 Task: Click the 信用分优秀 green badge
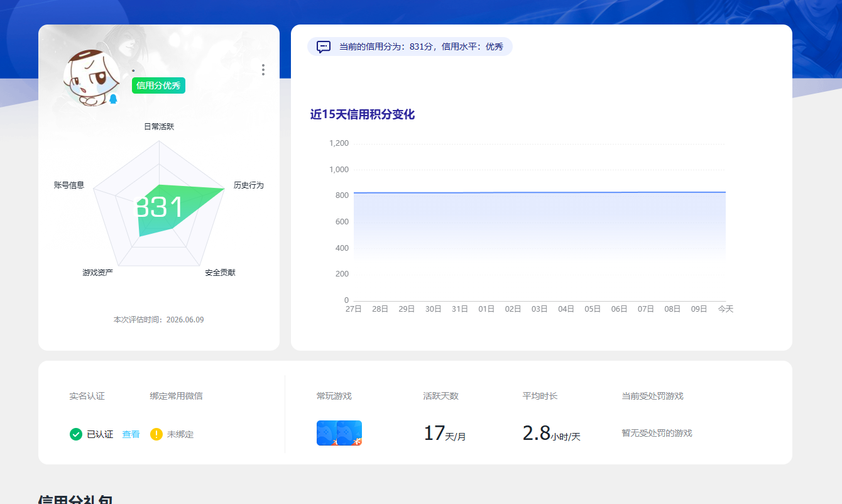158,85
